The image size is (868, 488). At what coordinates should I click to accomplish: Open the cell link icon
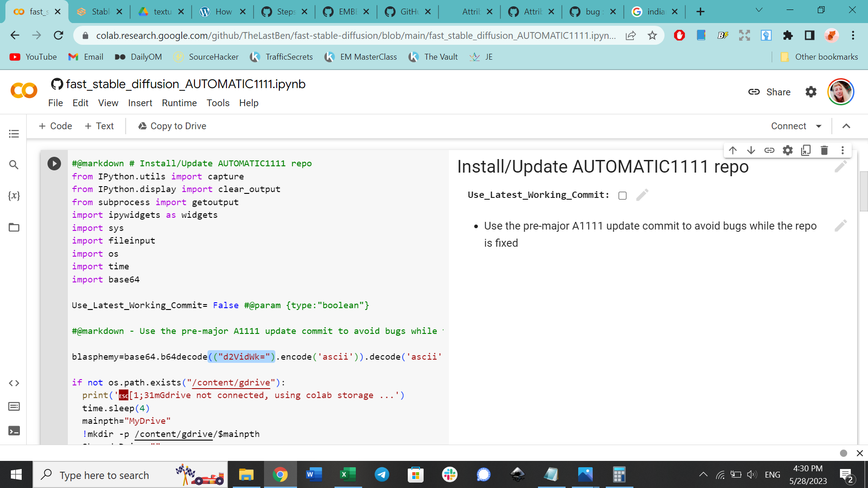tap(769, 150)
